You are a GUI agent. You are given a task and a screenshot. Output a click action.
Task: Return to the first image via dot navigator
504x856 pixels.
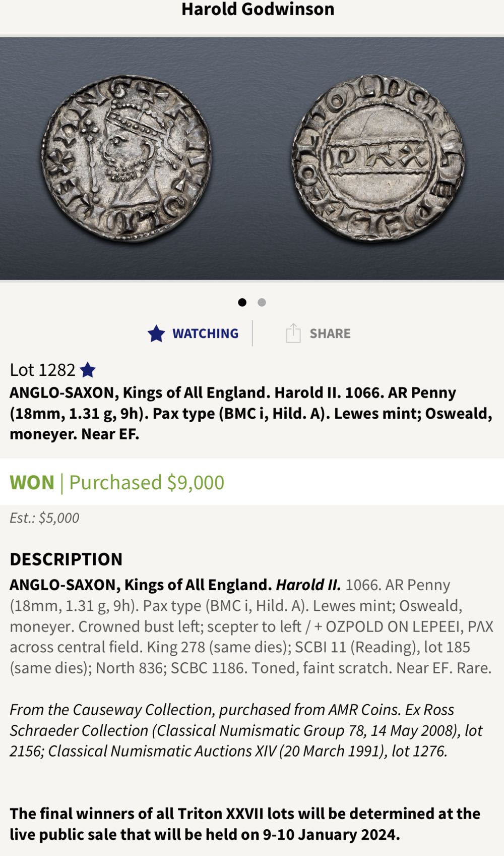point(243,302)
